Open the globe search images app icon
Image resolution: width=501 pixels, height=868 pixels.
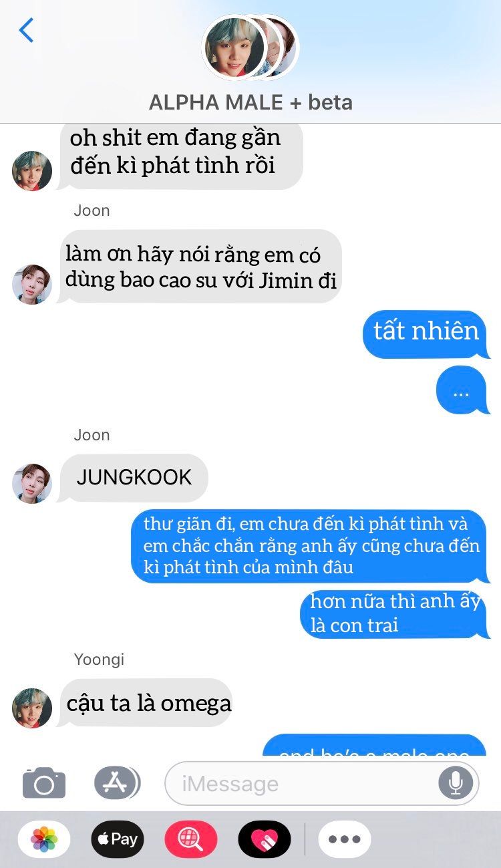[191, 839]
